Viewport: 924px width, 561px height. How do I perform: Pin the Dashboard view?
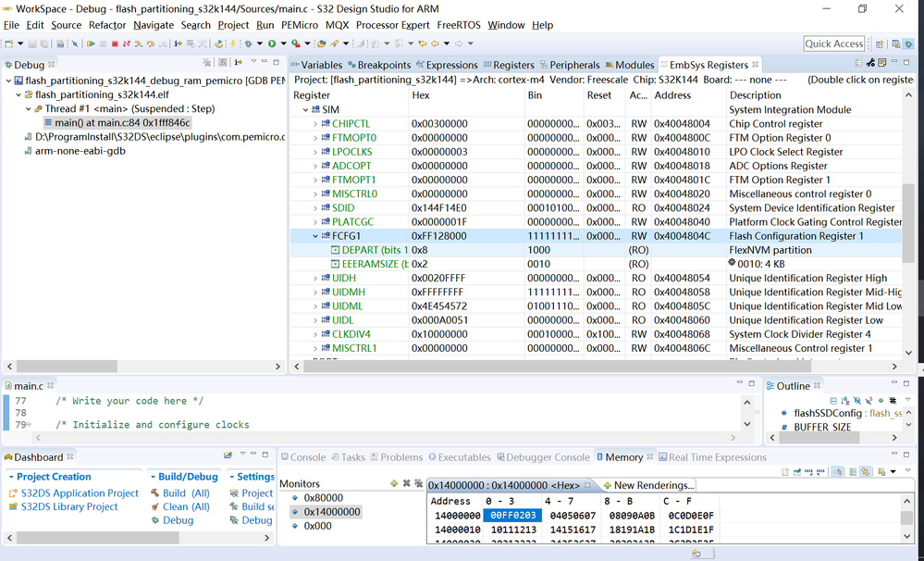click(228, 454)
